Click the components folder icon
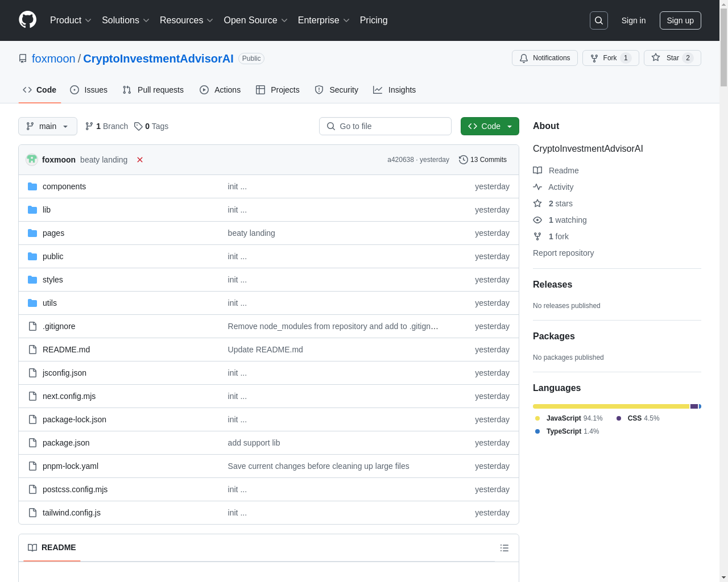This screenshot has height=582, width=728. [x=32, y=186]
